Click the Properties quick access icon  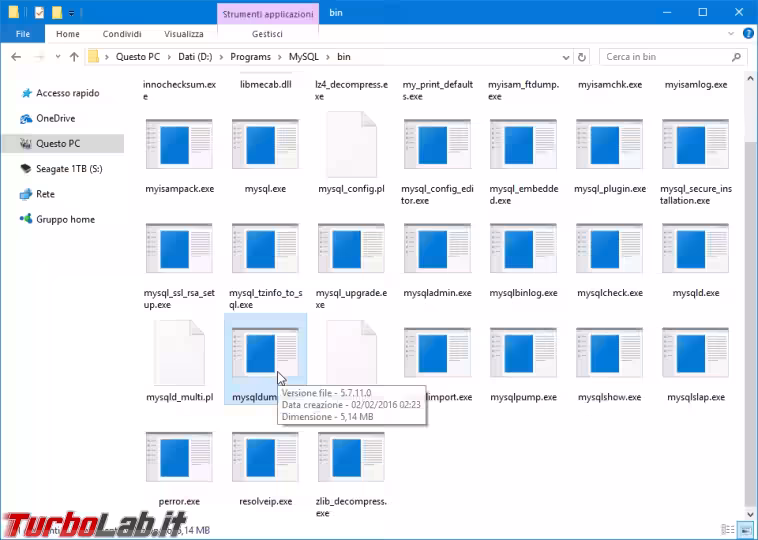(40, 13)
